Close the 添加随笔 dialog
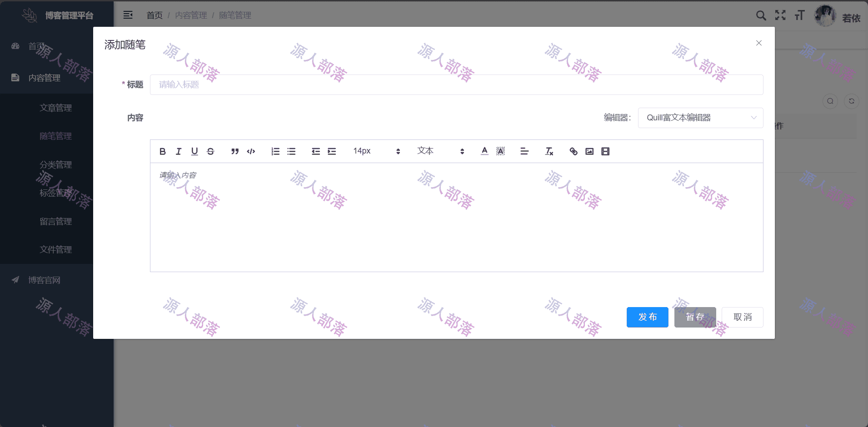The image size is (868, 427). (x=758, y=43)
